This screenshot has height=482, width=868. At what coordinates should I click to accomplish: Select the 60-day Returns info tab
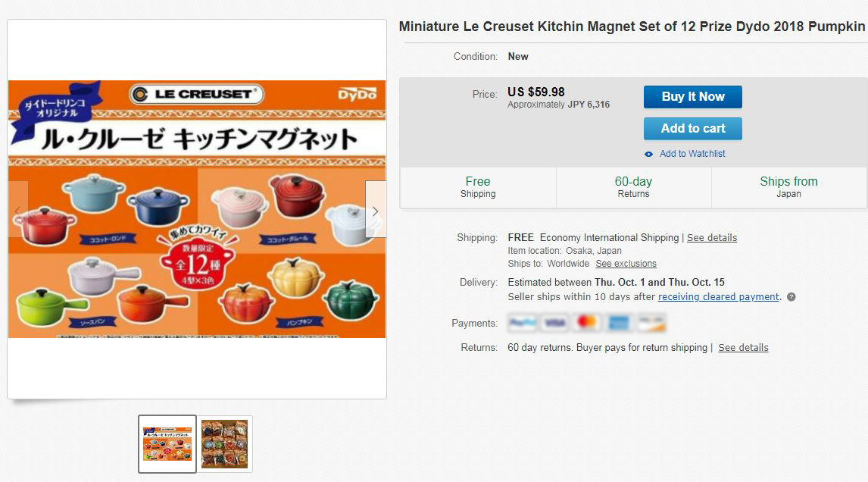[x=633, y=187]
